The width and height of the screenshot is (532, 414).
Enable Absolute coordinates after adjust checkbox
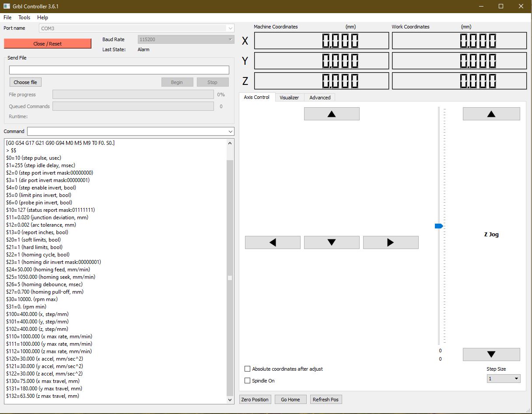pyautogui.click(x=248, y=369)
